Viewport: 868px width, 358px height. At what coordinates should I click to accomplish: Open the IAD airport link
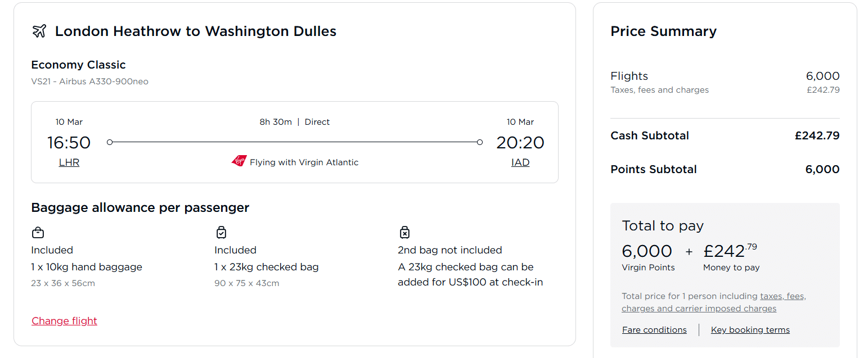(x=520, y=162)
